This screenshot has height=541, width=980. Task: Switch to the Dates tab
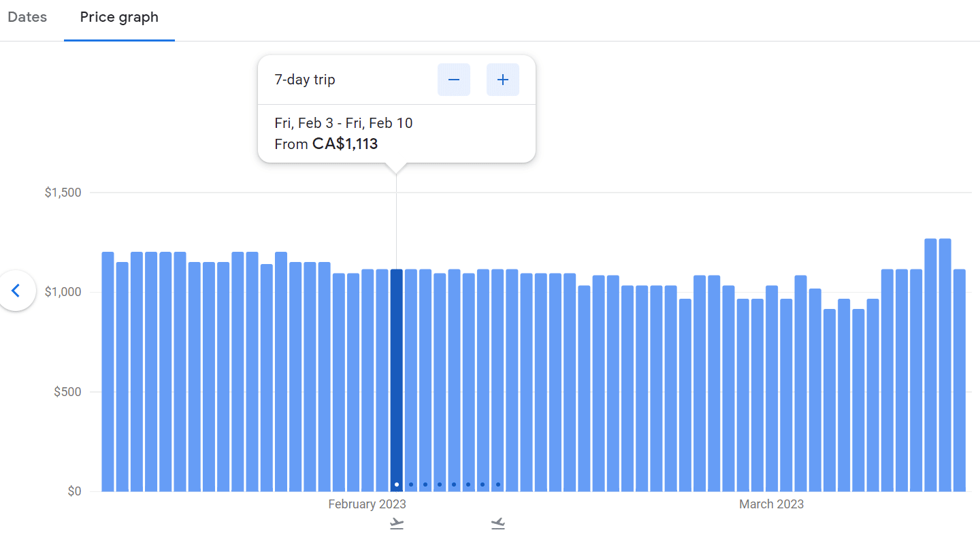pos(27,18)
